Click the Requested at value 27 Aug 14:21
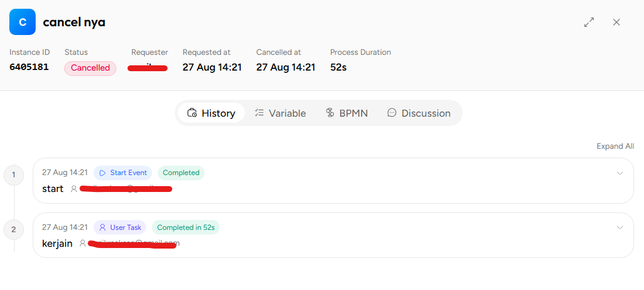Image resolution: width=644 pixels, height=290 pixels. 212,67
